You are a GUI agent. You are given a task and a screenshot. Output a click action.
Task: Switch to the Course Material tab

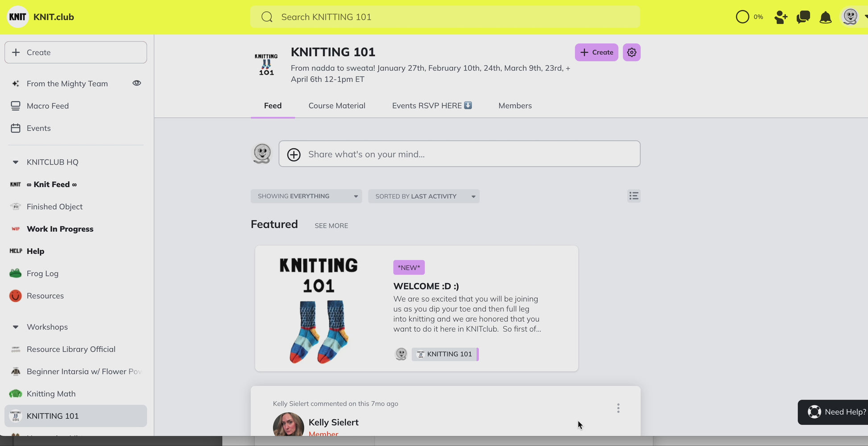(337, 106)
